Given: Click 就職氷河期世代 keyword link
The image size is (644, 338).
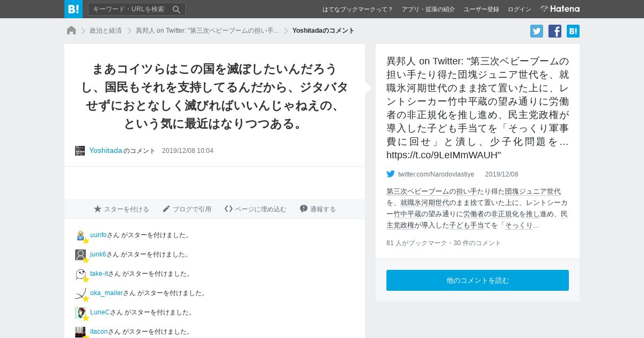Looking at the screenshot, I should [425, 203].
